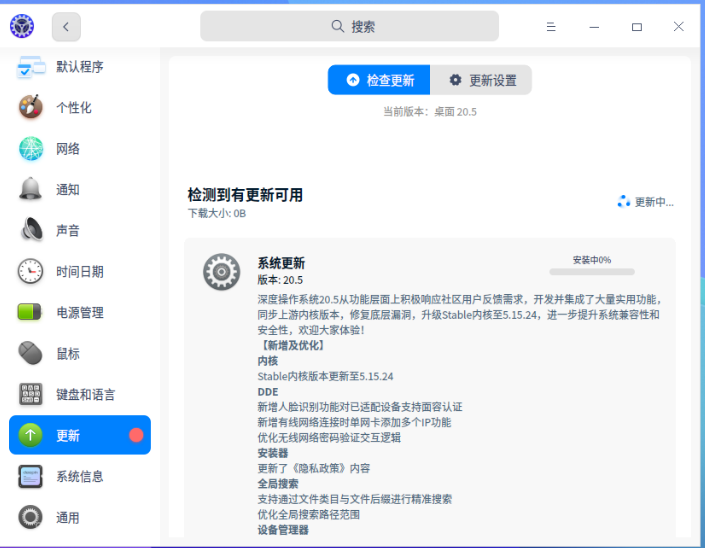Screen dimensions: 705x548
Task: Close the Control Center window
Action: point(678,27)
